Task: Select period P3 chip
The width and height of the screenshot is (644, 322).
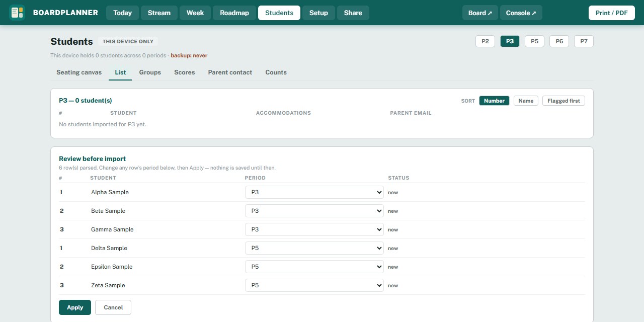Action: (510, 41)
